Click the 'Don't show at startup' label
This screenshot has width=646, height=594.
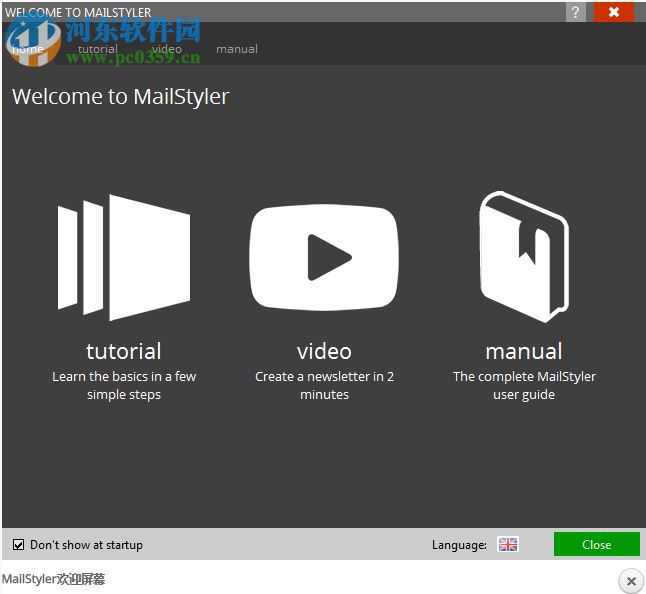point(87,545)
